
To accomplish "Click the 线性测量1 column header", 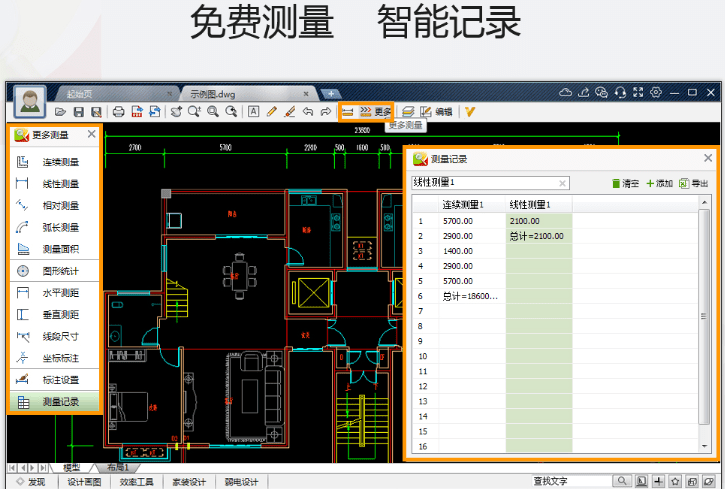I will coord(539,204).
